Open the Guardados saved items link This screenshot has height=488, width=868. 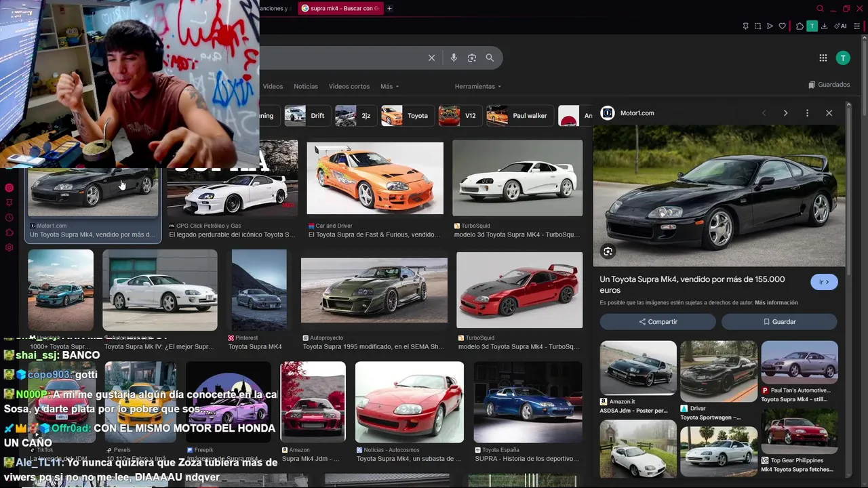[829, 85]
